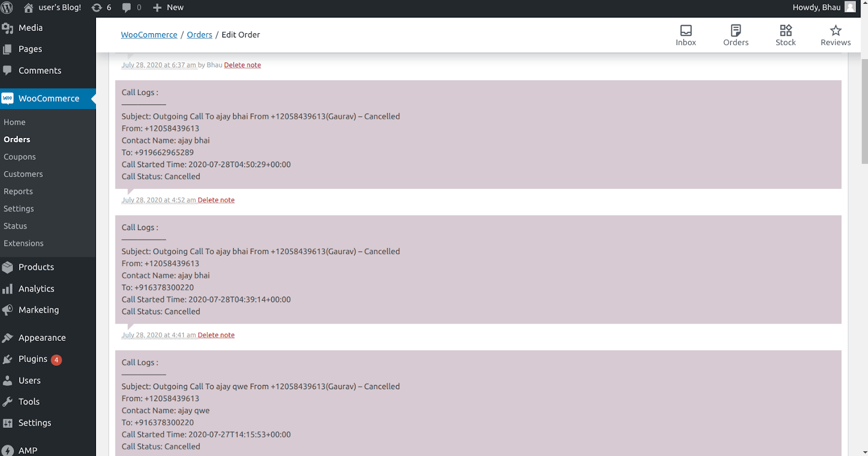
Task: Open the AMP lightning icon
Action: click(x=8, y=450)
